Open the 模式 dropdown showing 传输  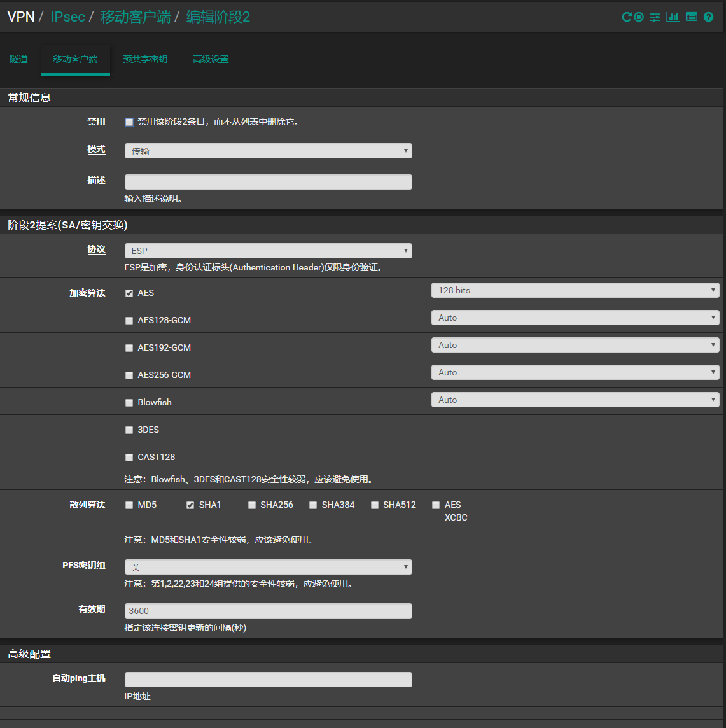point(268,151)
